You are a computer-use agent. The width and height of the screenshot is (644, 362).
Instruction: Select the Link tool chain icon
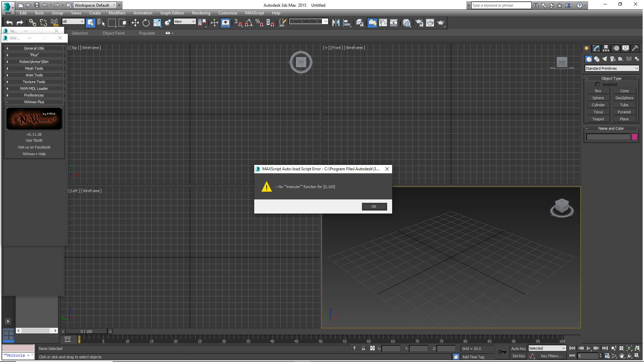[33, 23]
